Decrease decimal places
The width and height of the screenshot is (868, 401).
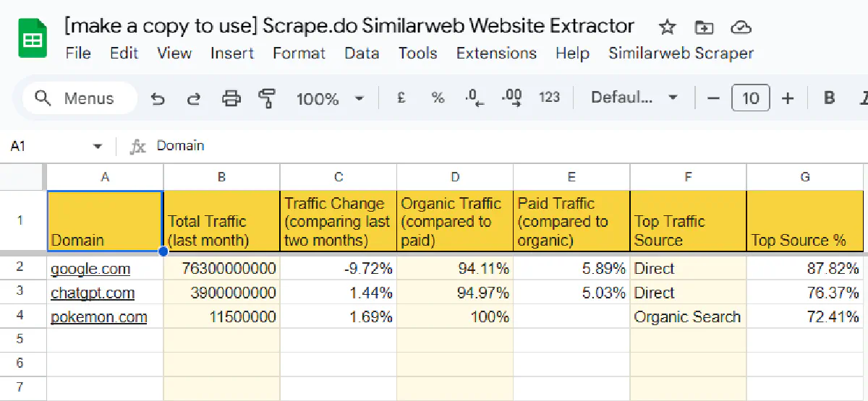475,98
